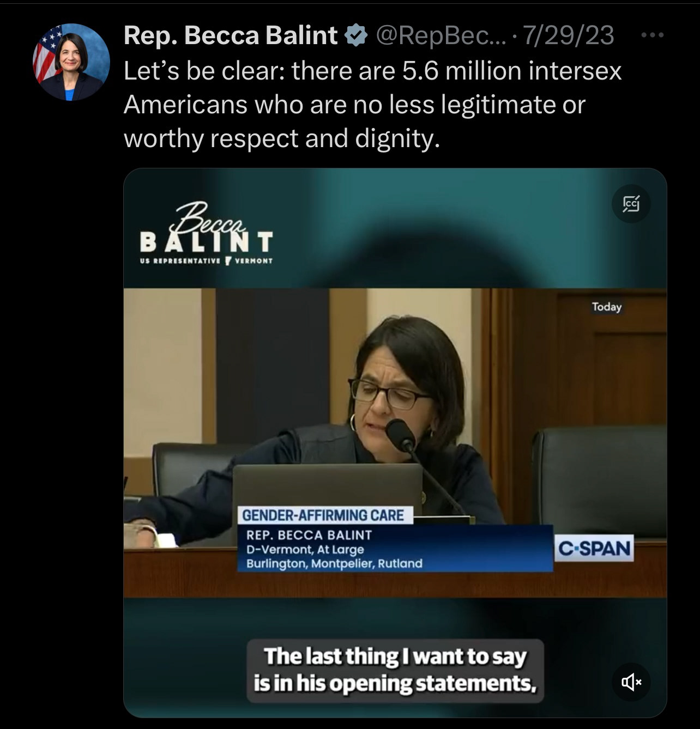Open the three-dot more options menu
Viewport: 700px width, 729px height.
coord(653,35)
